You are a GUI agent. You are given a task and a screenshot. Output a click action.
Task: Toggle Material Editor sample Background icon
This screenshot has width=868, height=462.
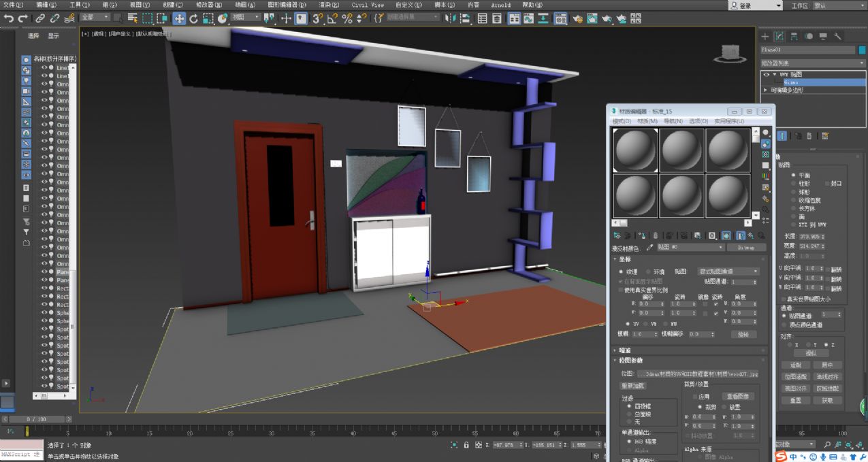(766, 154)
